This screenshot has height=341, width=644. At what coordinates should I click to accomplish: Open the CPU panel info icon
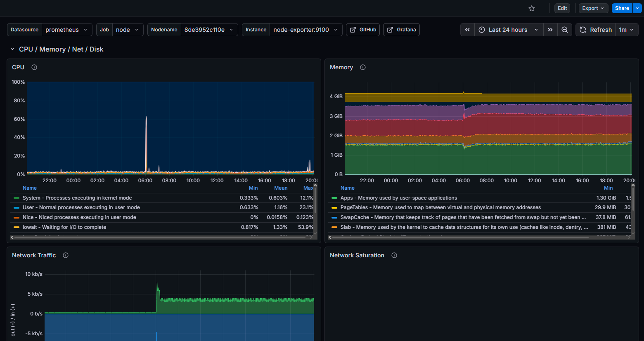pos(34,67)
